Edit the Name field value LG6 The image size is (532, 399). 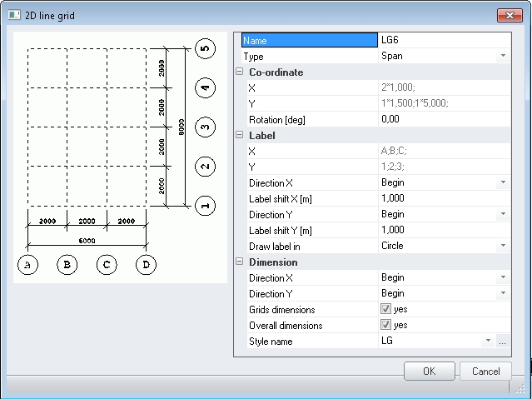(444, 40)
